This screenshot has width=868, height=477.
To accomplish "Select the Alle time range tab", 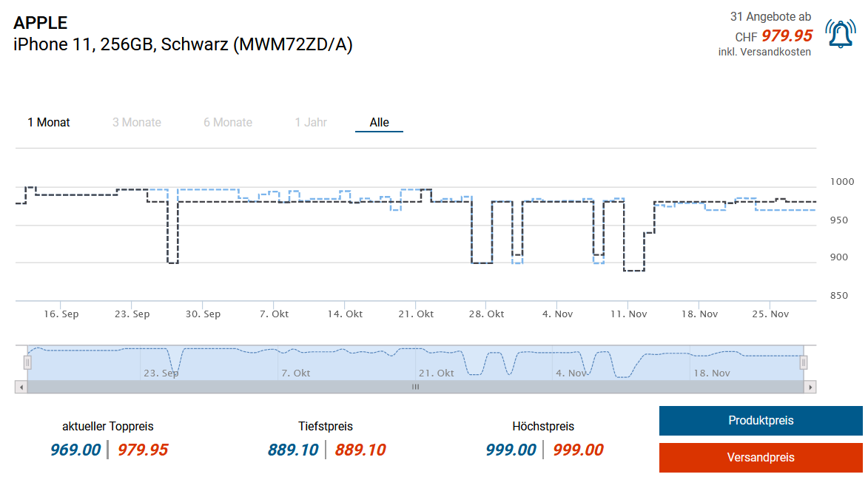I will coord(379,123).
